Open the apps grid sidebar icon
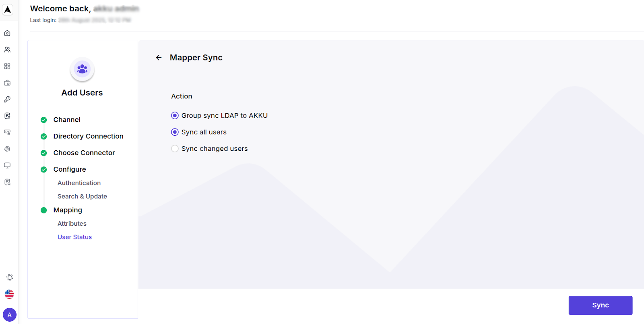644x324 pixels. (7, 66)
